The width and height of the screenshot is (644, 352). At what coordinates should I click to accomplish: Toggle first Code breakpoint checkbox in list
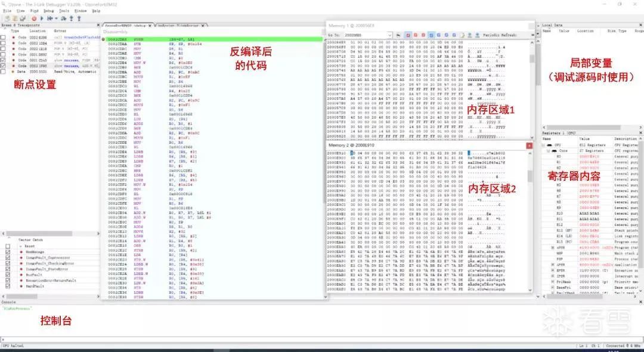(4, 37)
